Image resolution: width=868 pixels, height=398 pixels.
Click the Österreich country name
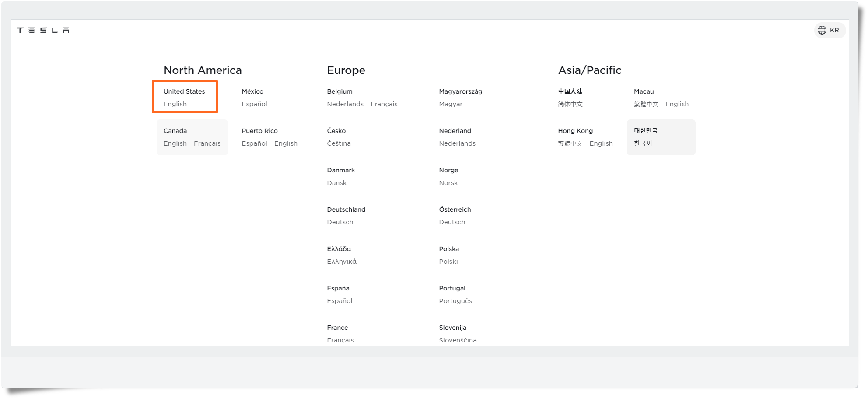tap(455, 209)
